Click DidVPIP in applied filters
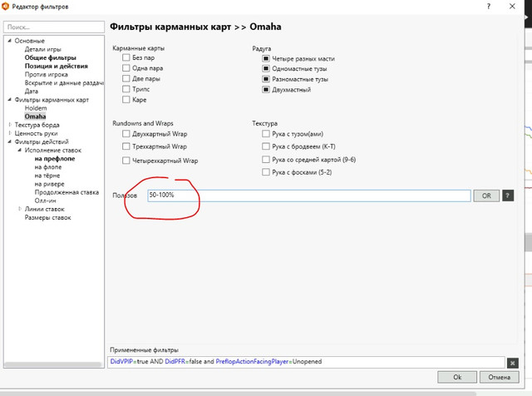Screen dimensions: 532x396 [121, 362]
